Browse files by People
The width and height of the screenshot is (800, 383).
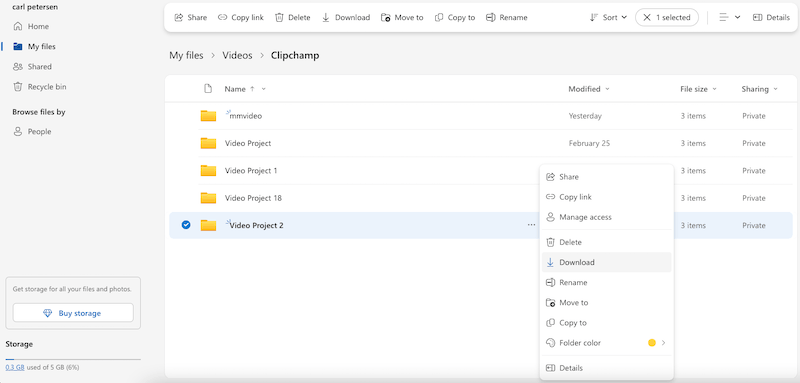pyautogui.click(x=33, y=132)
